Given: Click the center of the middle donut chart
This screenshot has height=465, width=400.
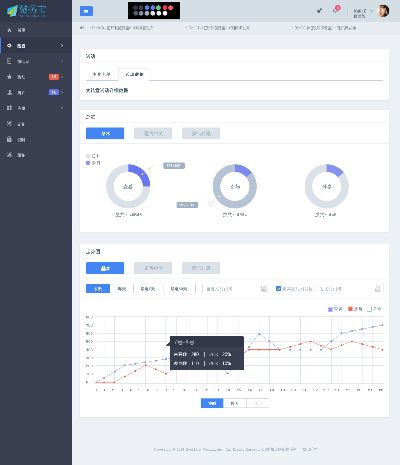Looking at the screenshot, I should click(235, 186).
